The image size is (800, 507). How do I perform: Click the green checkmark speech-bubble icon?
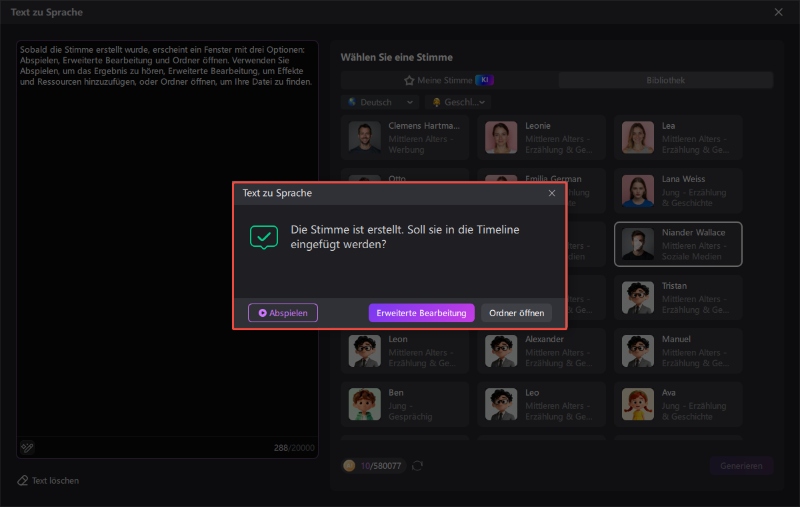coord(264,237)
